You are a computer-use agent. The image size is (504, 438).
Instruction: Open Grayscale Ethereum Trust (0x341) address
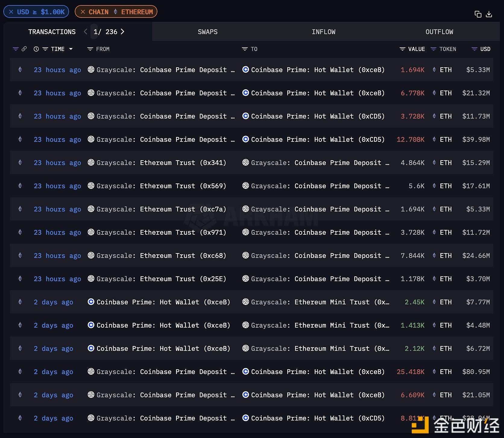(x=183, y=163)
